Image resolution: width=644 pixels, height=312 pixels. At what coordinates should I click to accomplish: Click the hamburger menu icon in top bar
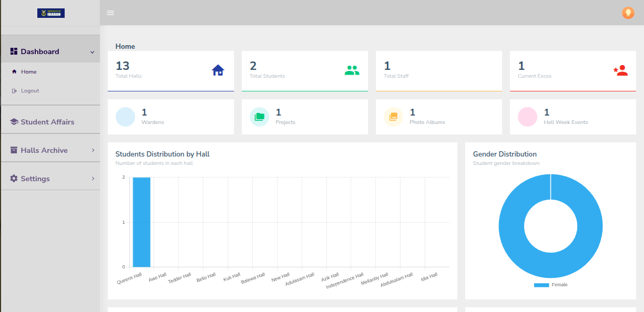(x=110, y=13)
